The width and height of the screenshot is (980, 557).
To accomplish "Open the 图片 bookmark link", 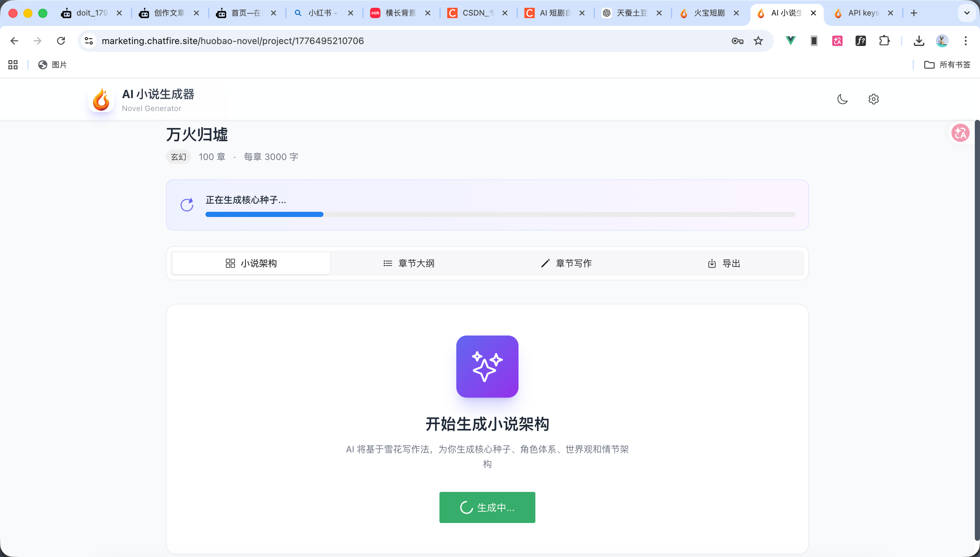I will coord(52,65).
